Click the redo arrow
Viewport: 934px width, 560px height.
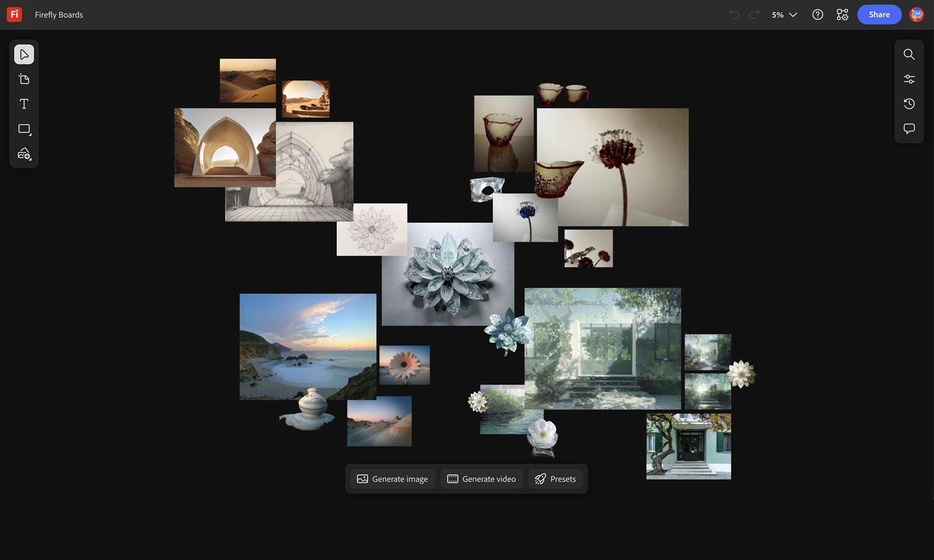coord(754,15)
